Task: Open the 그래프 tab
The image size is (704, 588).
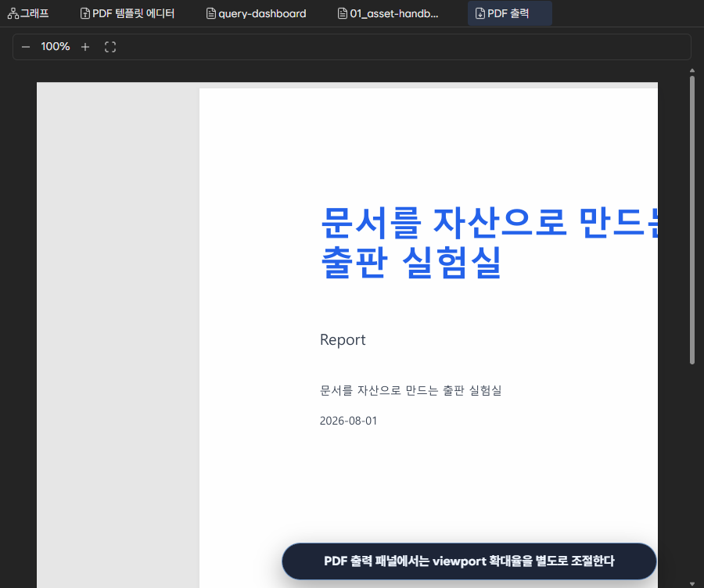Action: 29,13
